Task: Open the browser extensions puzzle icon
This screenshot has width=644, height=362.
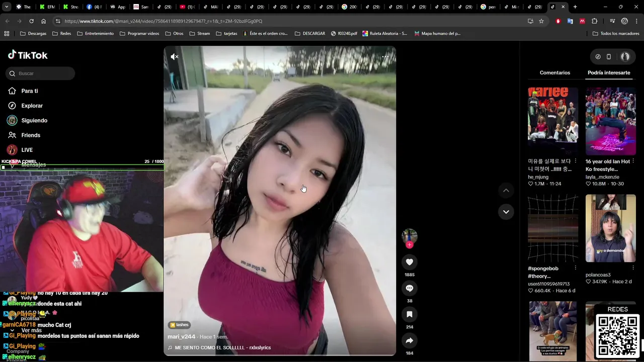Action: (595, 21)
